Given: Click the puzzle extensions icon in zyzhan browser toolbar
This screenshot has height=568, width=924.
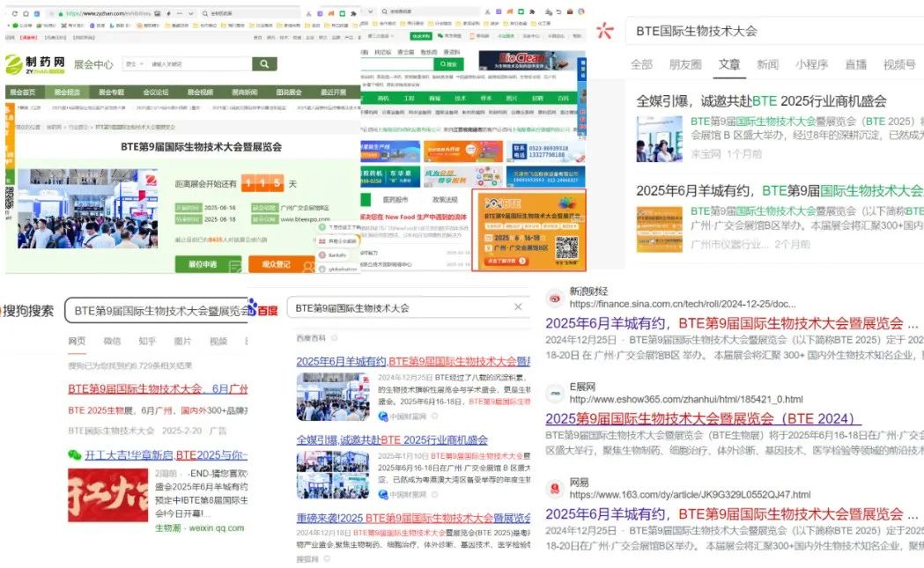Looking at the screenshot, I should point(353,13).
